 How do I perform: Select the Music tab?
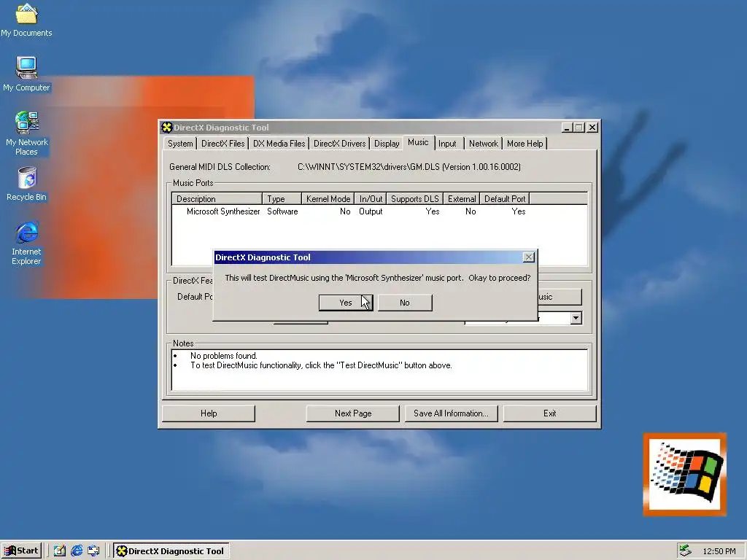418,142
